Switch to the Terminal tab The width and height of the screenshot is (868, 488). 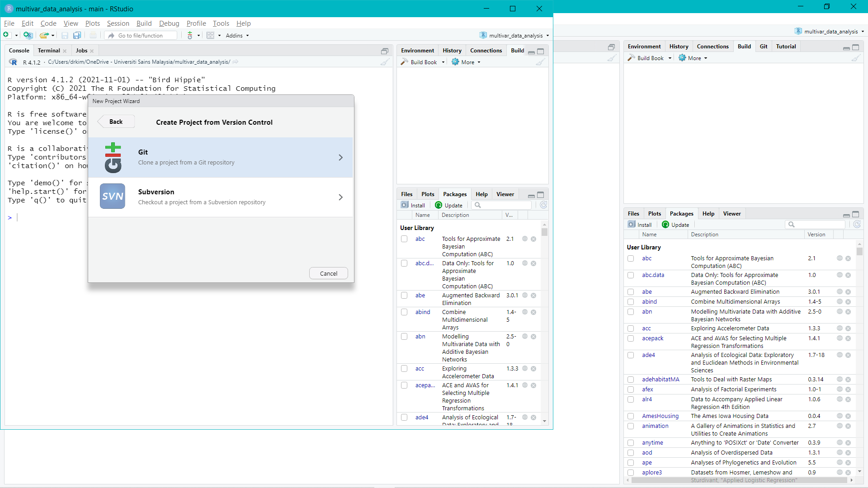49,51
